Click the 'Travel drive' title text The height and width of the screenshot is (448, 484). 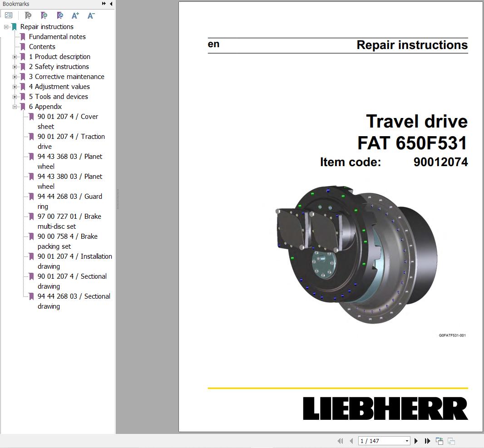tap(417, 121)
